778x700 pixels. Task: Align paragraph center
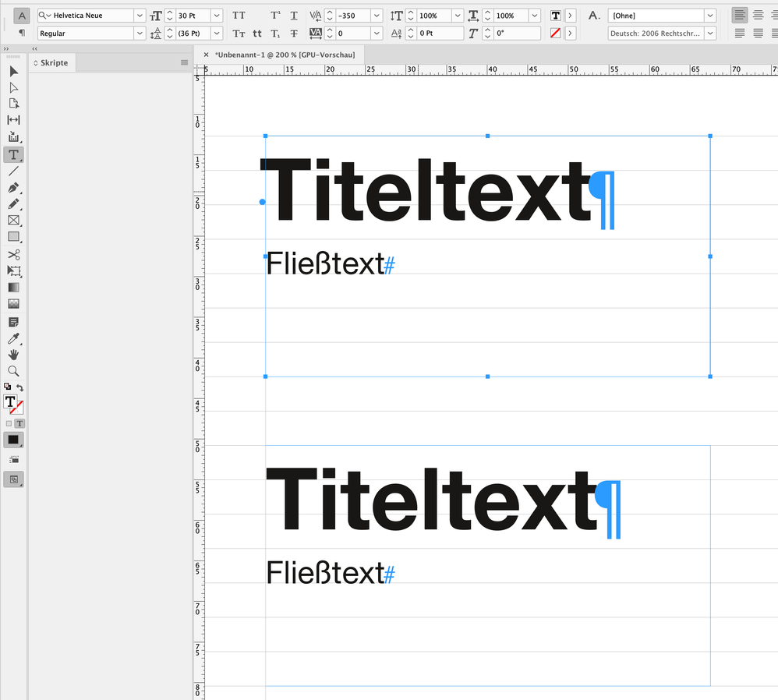tap(758, 15)
